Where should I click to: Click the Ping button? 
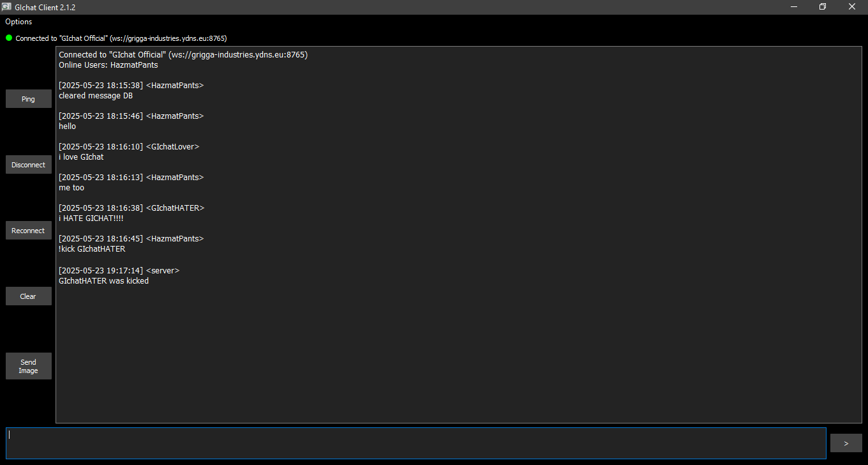tap(29, 99)
